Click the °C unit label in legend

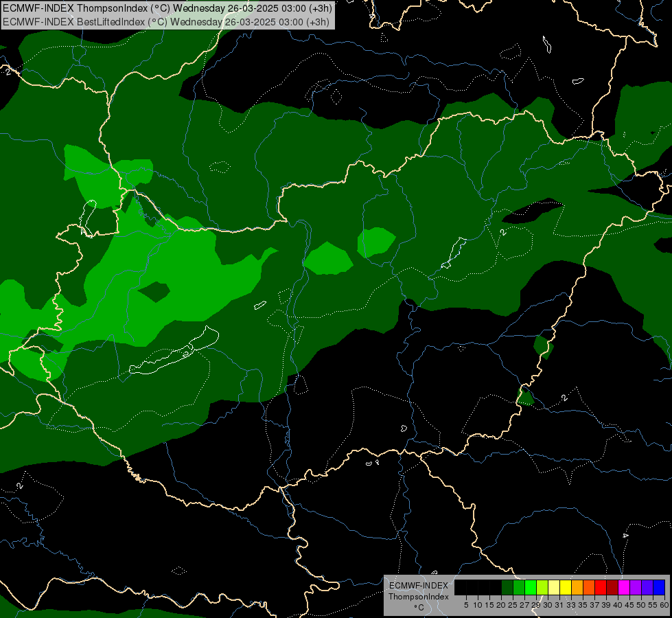(419, 607)
